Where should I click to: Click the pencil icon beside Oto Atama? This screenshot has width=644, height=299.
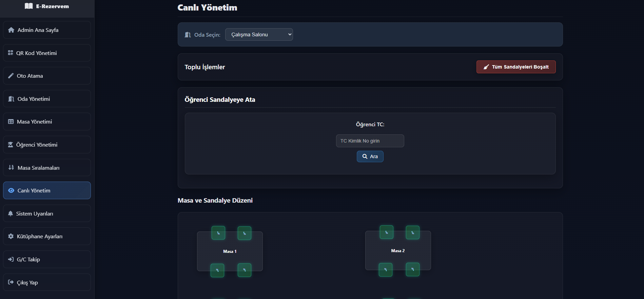click(x=11, y=76)
